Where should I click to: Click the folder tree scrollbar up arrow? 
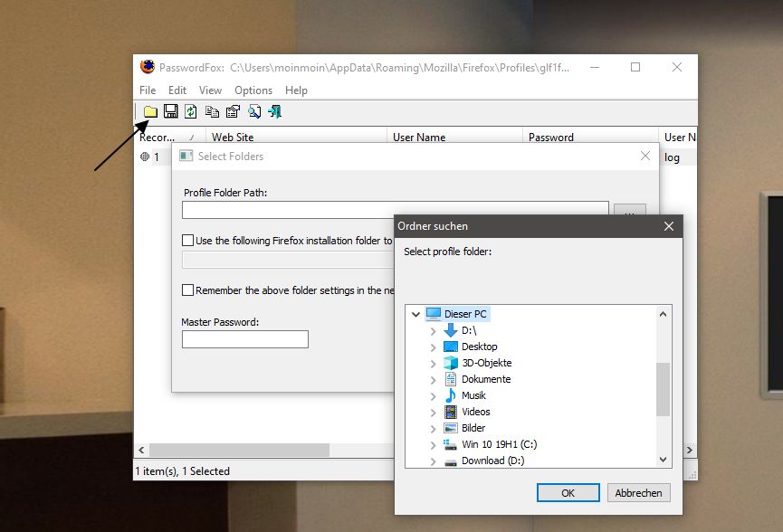[664, 314]
